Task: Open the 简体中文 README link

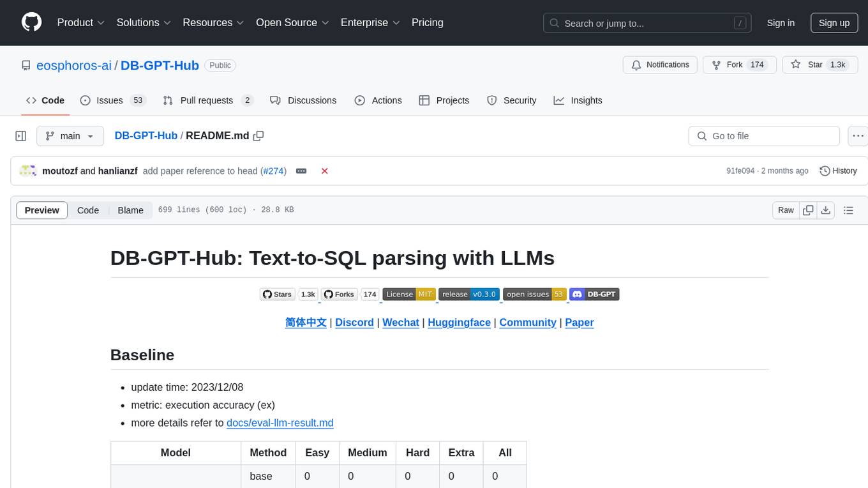Action: [306, 323]
